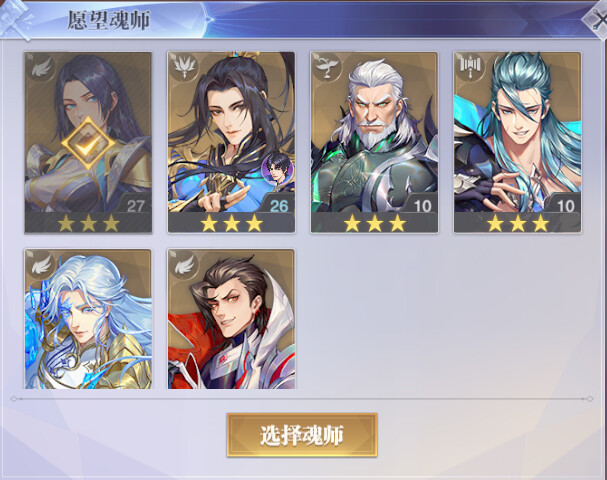The image size is (607, 480).
Task: Click the level 26 badge on second card
Action: tap(278, 204)
